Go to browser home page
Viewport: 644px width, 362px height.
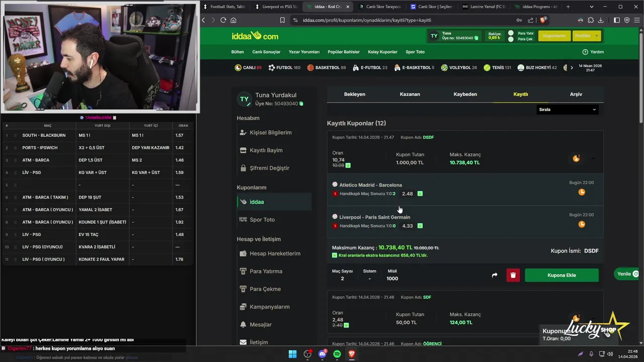[x=233, y=20]
